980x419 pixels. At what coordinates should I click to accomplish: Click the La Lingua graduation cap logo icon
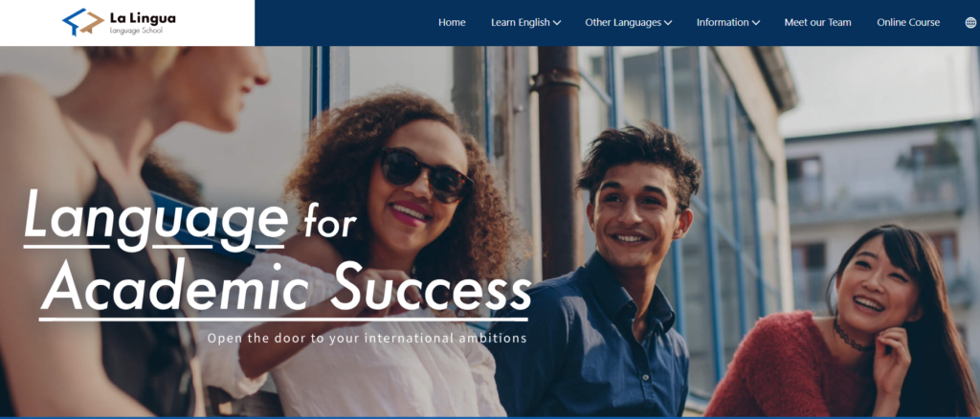(x=83, y=22)
